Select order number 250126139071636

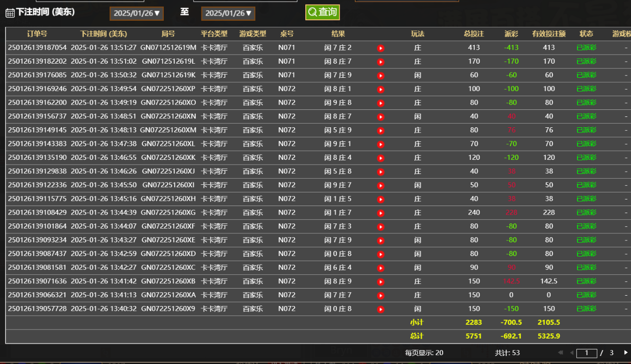pos(37,281)
